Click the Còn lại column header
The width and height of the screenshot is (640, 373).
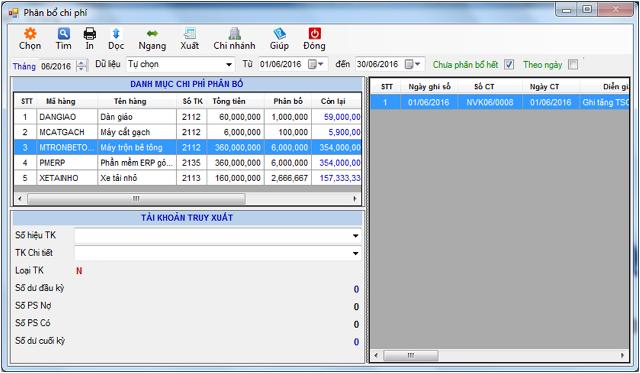333,101
